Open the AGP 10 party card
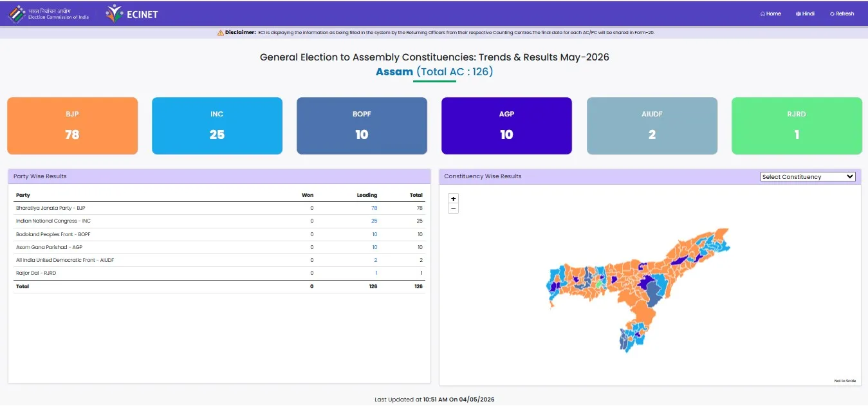 506,125
